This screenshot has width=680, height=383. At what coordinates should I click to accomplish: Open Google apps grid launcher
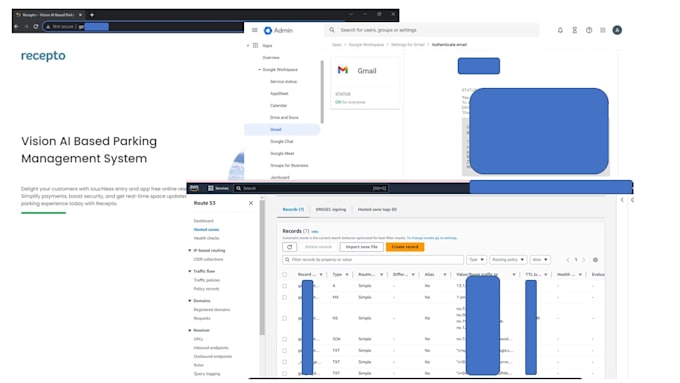coord(603,30)
